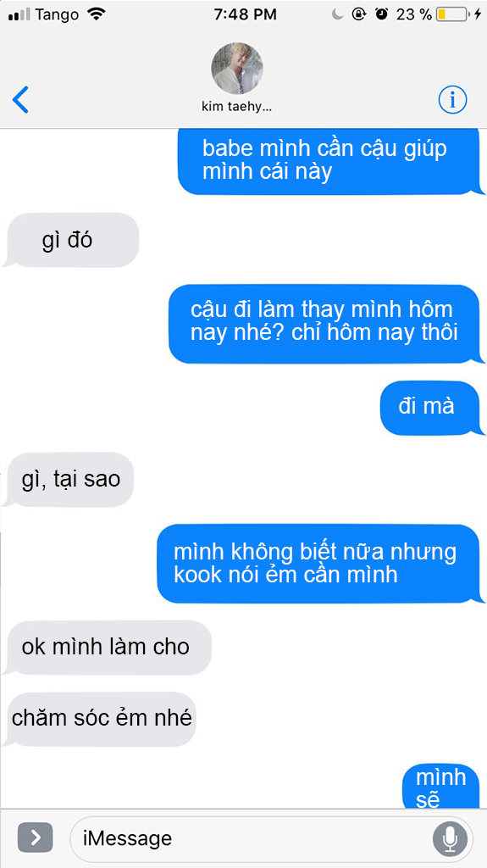Open the conversation info icon

[452, 100]
